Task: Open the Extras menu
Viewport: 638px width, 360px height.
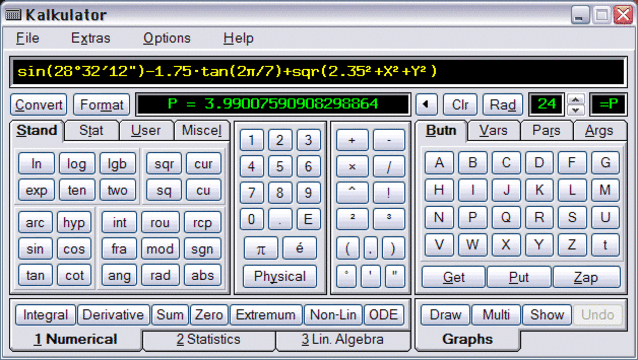Action: coord(90,38)
